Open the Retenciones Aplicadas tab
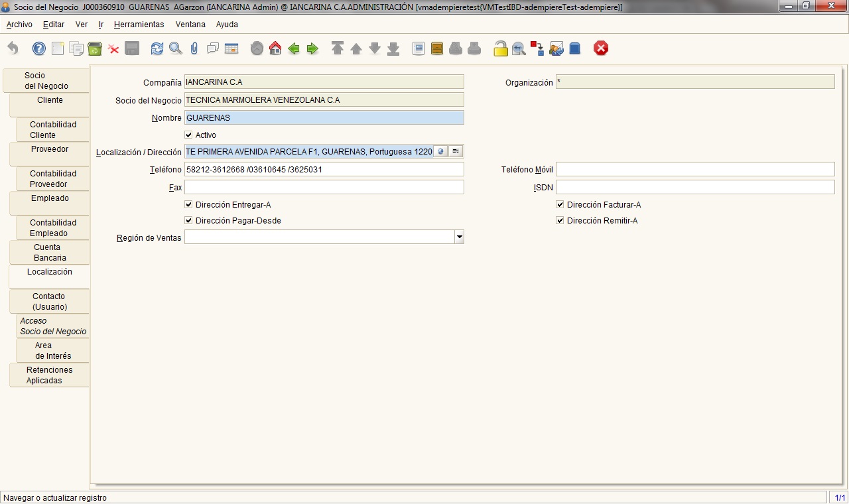Image resolution: width=849 pixels, height=504 pixels. [50, 375]
